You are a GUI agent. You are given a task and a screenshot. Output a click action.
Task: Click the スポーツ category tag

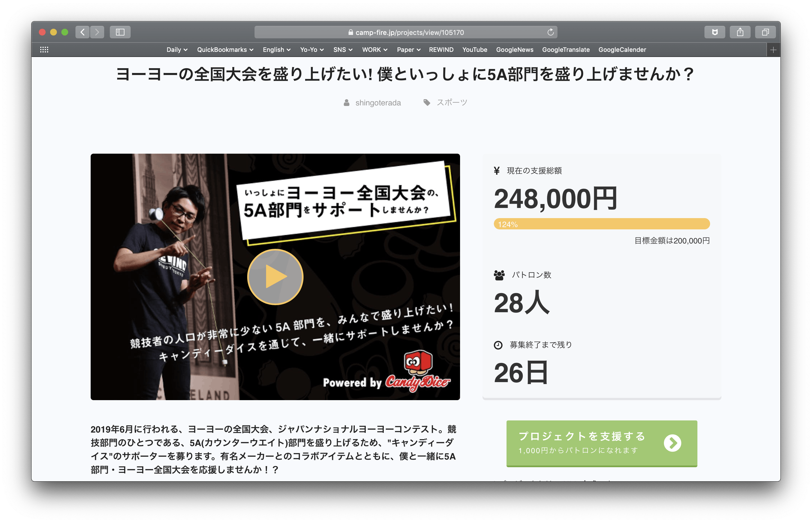pyautogui.click(x=452, y=102)
